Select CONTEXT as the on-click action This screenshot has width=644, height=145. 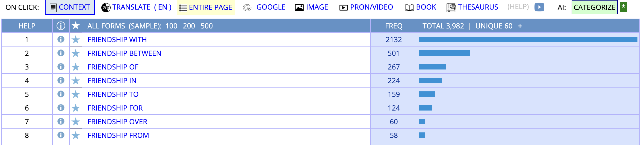pyautogui.click(x=70, y=7)
